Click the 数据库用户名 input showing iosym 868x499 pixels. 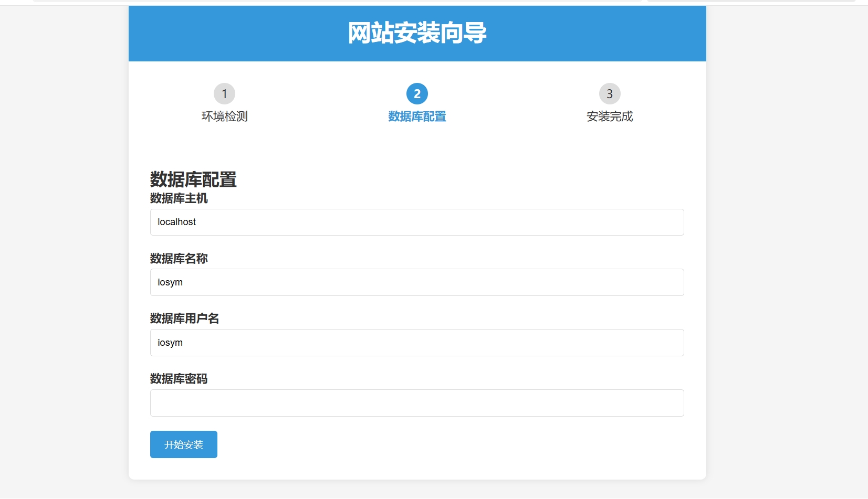(x=416, y=343)
